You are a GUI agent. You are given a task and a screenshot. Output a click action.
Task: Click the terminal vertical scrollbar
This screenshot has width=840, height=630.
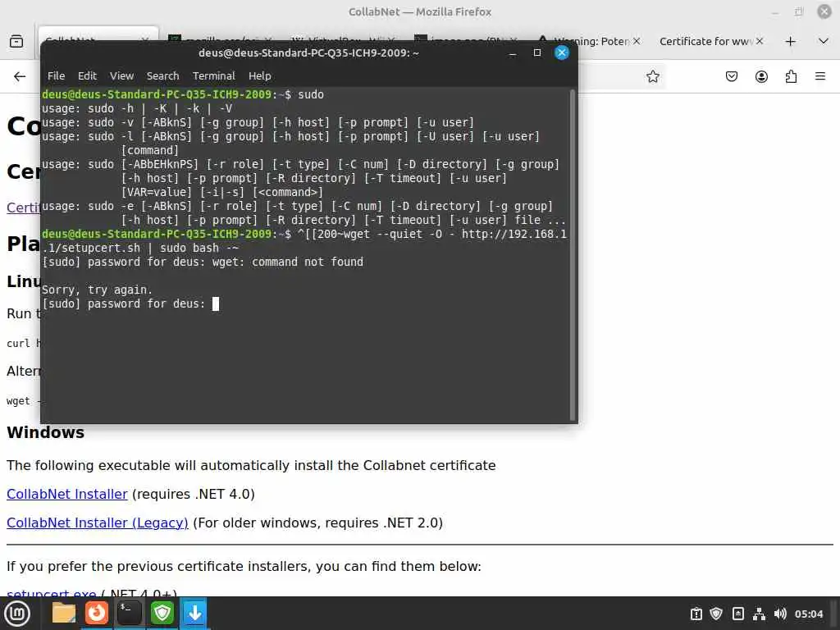(x=572, y=255)
